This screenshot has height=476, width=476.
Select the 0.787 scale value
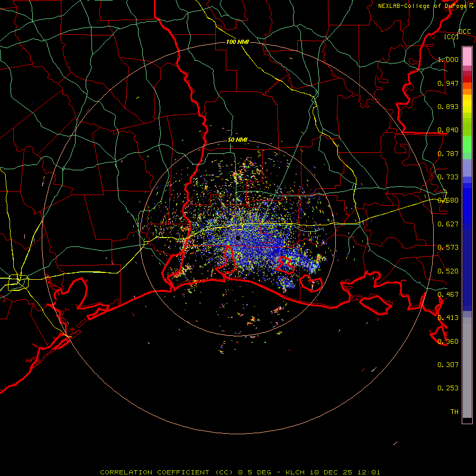(448, 153)
